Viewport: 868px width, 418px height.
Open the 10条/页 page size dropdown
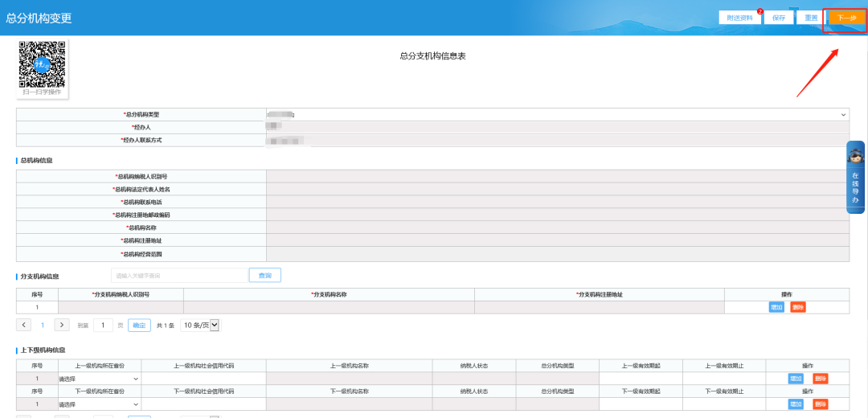pyautogui.click(x=200, y=325)
